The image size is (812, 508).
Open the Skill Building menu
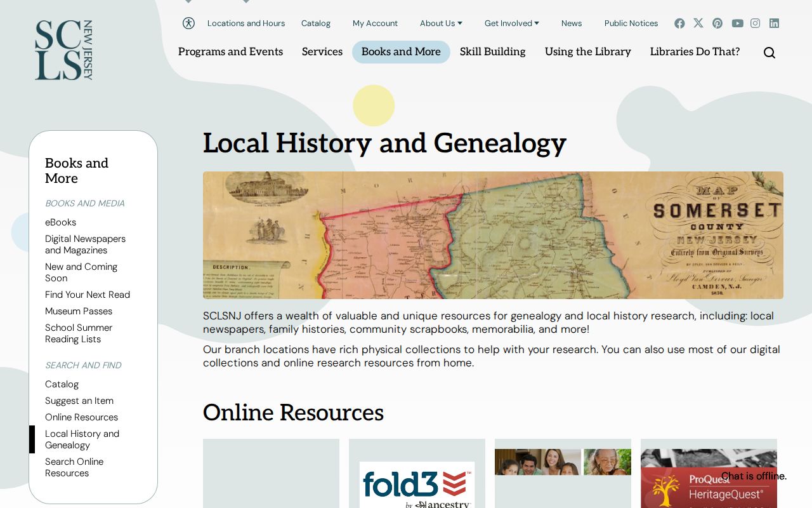pyautogui.click(x=493, y=52)
